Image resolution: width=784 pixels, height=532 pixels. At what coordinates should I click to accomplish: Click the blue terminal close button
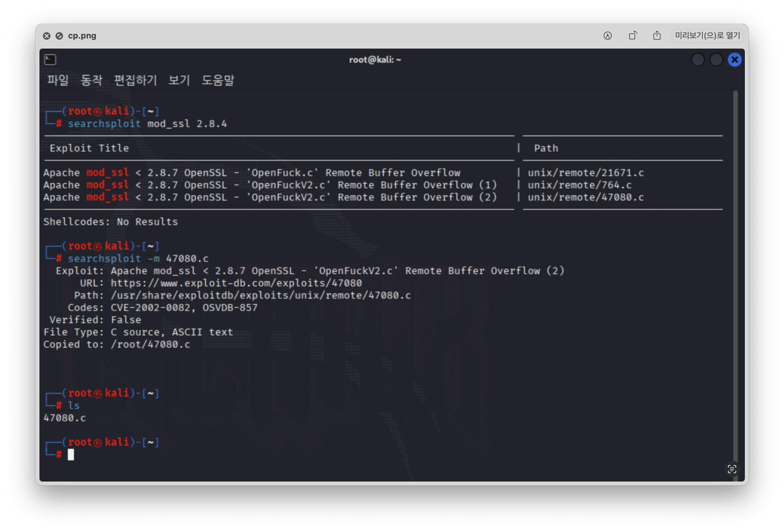click(734, 60)
